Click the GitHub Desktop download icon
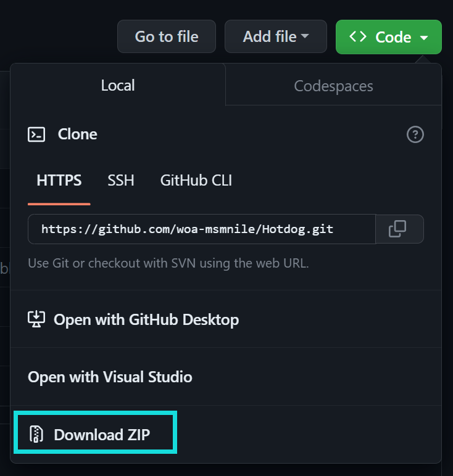The width and height of the screenshot is (453, 476). click(36, 319)
